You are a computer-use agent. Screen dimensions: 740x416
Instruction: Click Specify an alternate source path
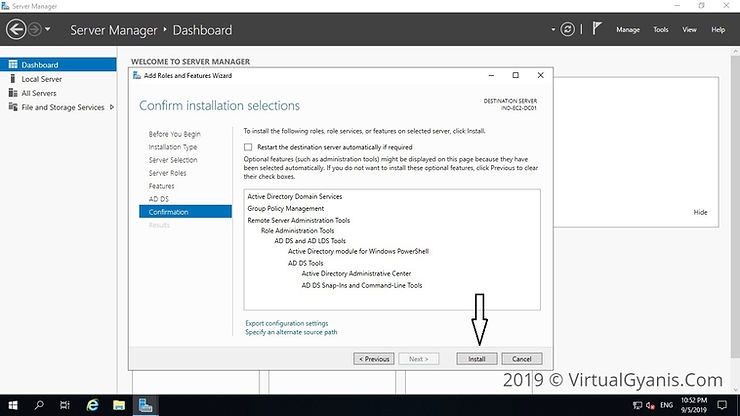pos(291,332)
